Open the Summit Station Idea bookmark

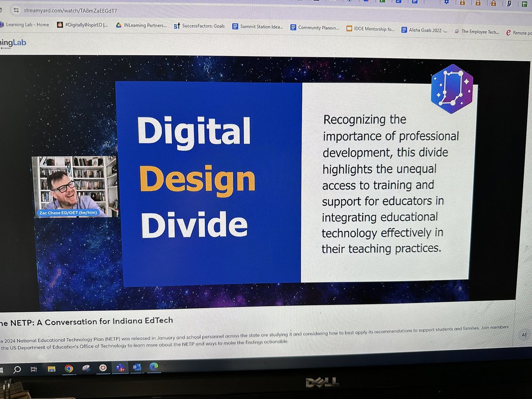pos(258,27)
